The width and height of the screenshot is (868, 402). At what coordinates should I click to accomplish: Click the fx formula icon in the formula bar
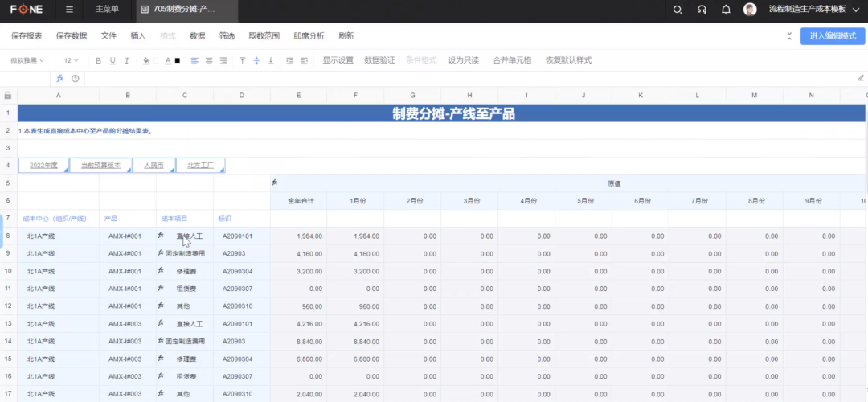pyautogui.click(x=60, y=79)
